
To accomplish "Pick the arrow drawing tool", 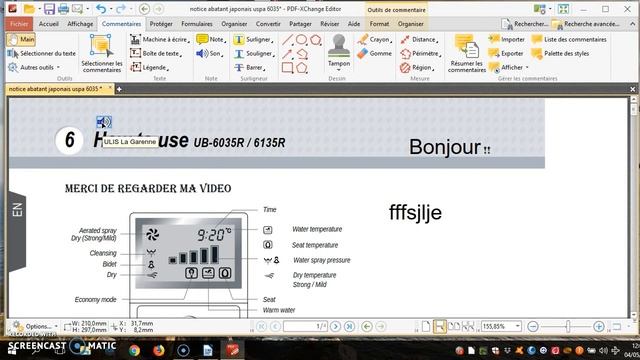I will click(287, 53).
